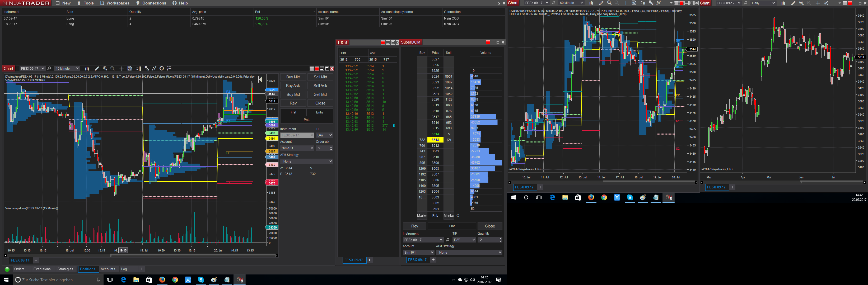
Task: Click red link swatch in 15 Minute chart title bar
Action: coord(316,69)
